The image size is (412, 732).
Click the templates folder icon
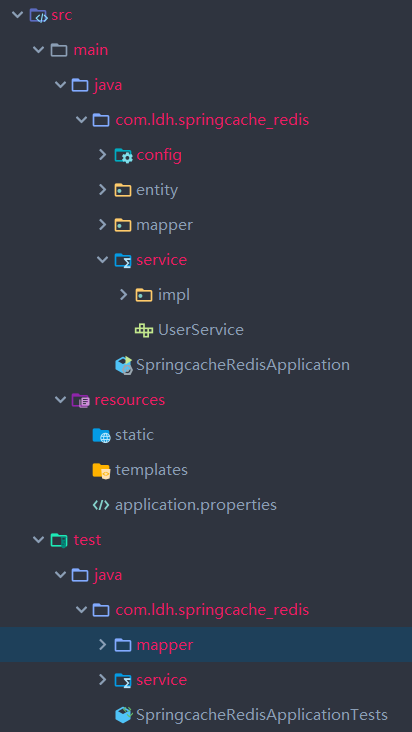(101, 470)
